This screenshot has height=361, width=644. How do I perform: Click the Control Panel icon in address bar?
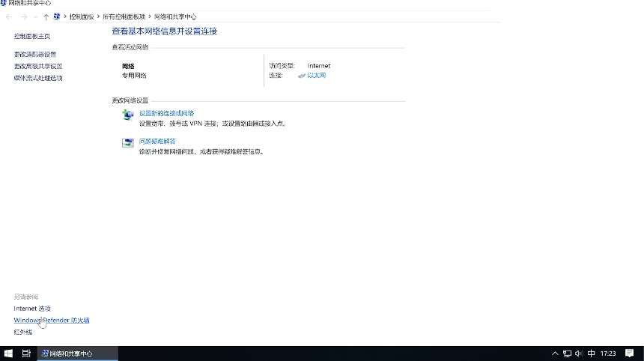point(57,16)
